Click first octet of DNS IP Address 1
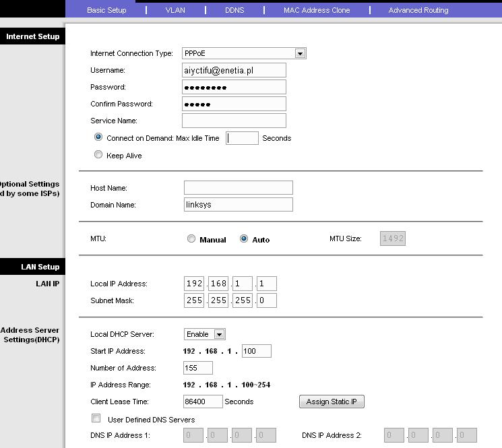The height and width of the screenshot is (448, 502). (x=193, y=435)
